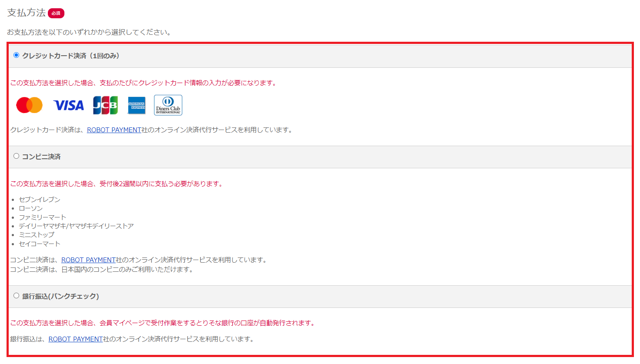Click デイリーヤマザキ/ヤマザキデイリーストア list item

(76, 226)
